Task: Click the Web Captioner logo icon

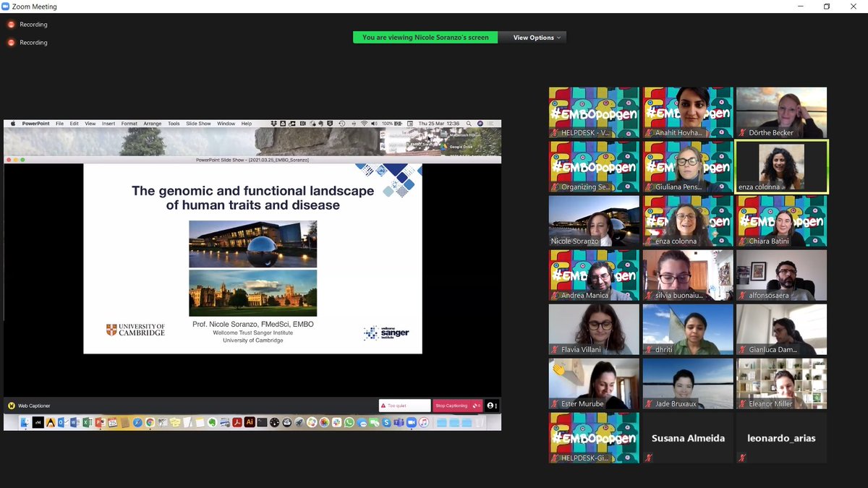Action: point(12,406)
